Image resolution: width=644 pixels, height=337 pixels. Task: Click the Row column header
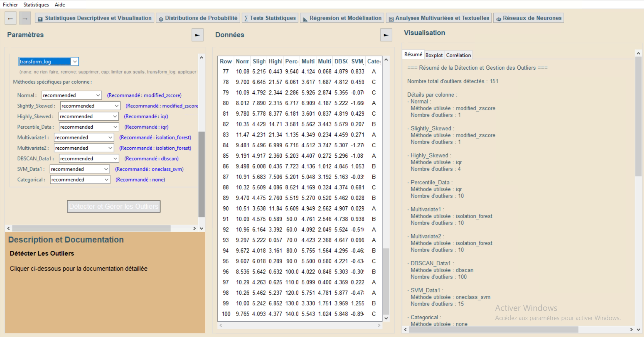226,61
